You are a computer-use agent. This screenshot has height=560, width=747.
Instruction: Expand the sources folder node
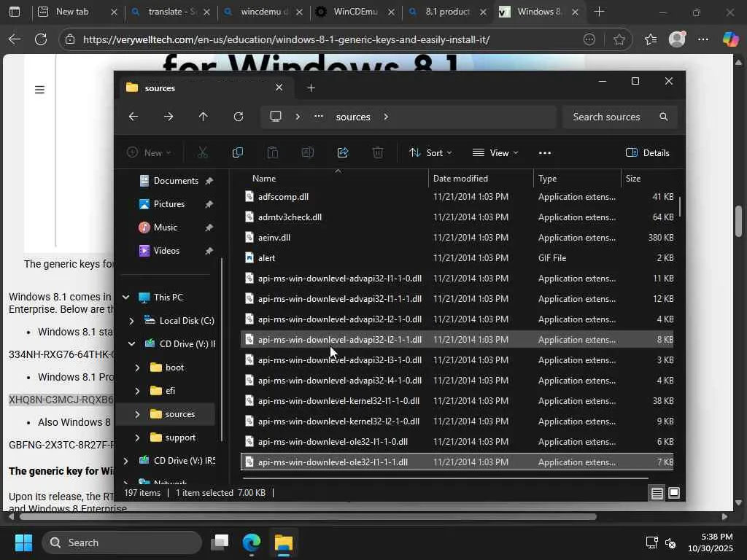137,414
